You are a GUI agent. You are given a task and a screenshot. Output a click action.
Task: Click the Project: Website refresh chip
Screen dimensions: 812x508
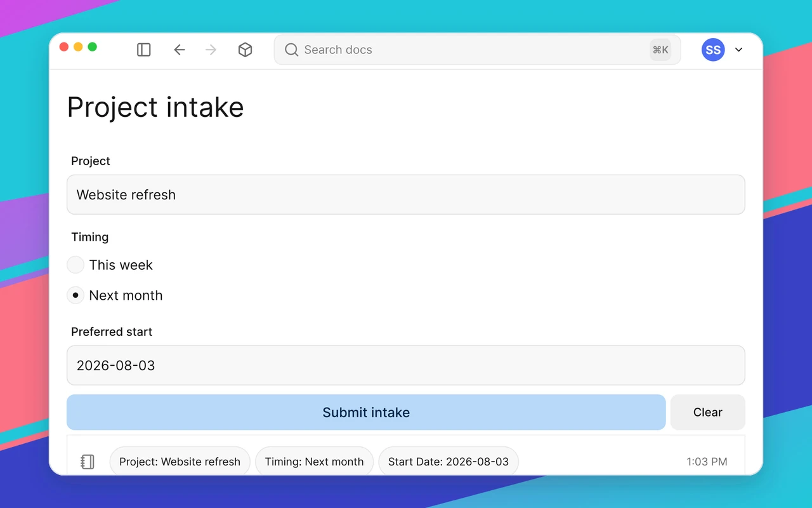point(180,462)
